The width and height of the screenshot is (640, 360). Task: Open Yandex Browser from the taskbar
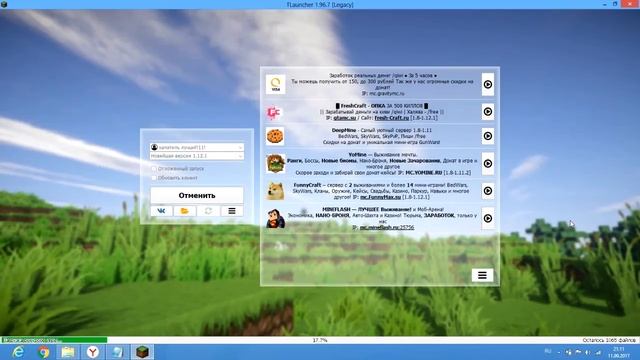pos(93,352)
